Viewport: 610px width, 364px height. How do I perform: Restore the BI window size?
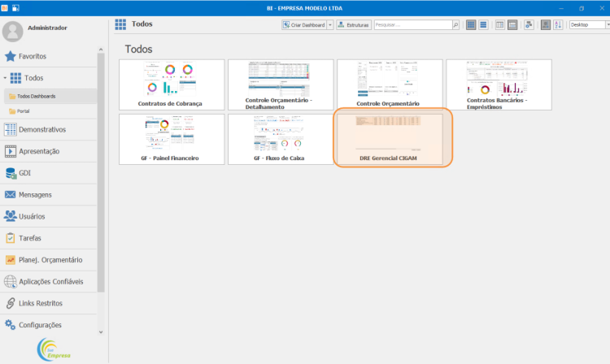point(582,8)
